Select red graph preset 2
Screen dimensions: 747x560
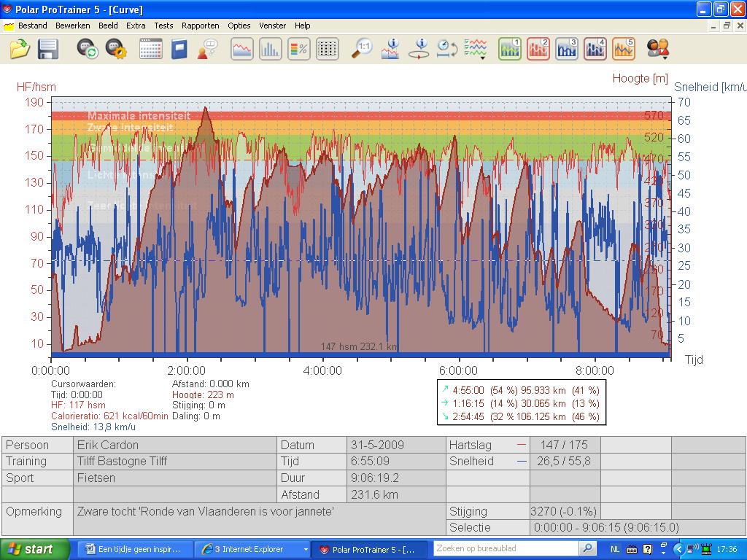pyautogui.click(x=538, y=49)
